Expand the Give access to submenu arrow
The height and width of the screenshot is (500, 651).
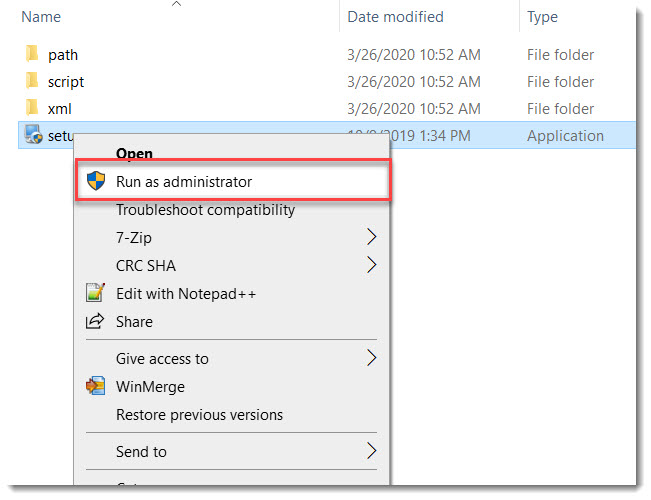coord(371,358)
